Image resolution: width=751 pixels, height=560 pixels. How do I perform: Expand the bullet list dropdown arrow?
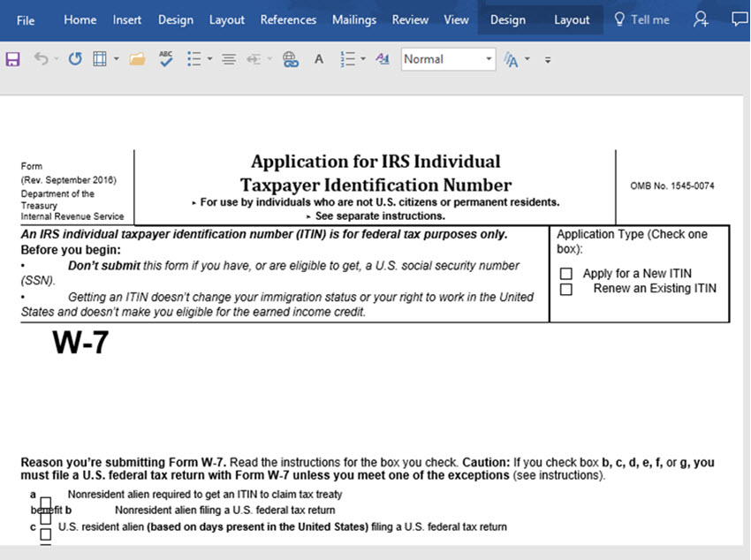pos(209,59)
